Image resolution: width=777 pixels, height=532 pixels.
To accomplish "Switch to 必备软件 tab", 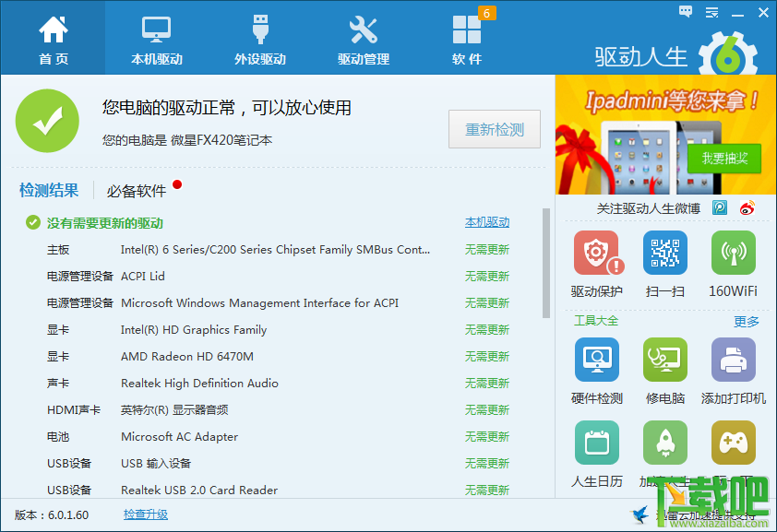I will 137,191.
